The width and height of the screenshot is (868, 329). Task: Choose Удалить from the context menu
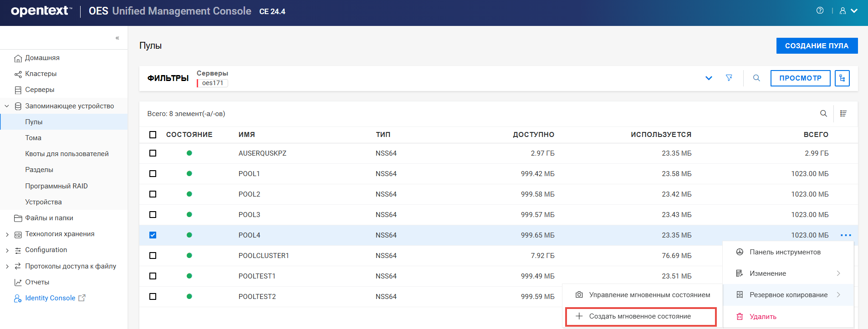click(x=763, y=317)
